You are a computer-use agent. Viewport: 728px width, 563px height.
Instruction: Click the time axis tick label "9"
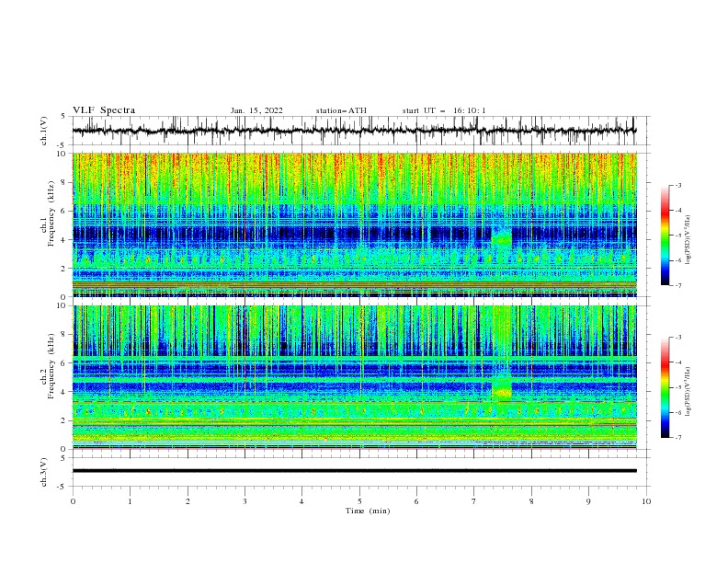click(x=588, y=501)
